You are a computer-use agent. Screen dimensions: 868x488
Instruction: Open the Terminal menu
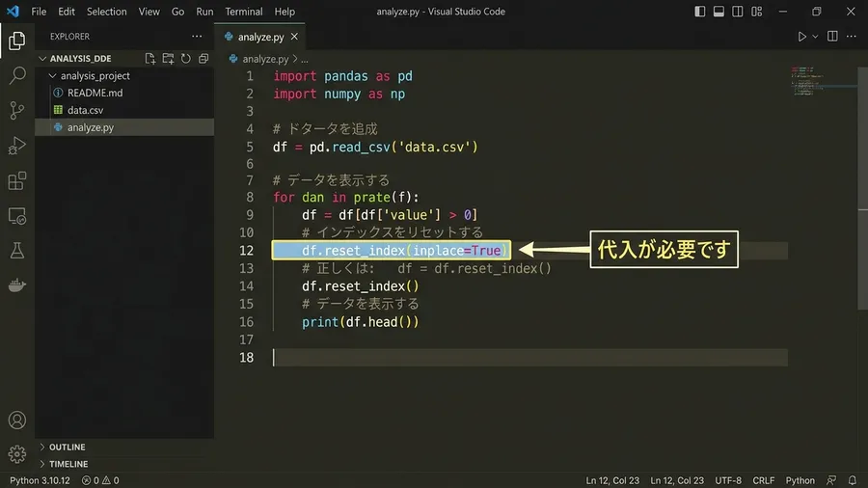244,11
